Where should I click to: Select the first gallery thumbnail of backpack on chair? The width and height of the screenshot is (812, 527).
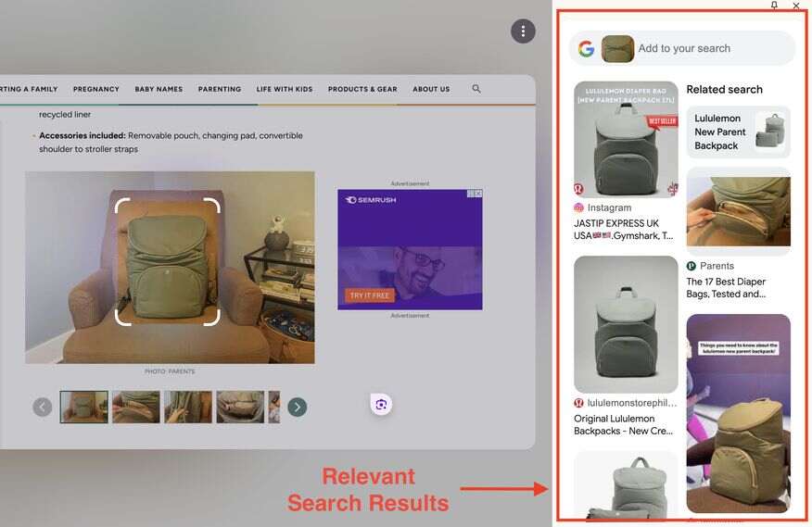[84, 407]
